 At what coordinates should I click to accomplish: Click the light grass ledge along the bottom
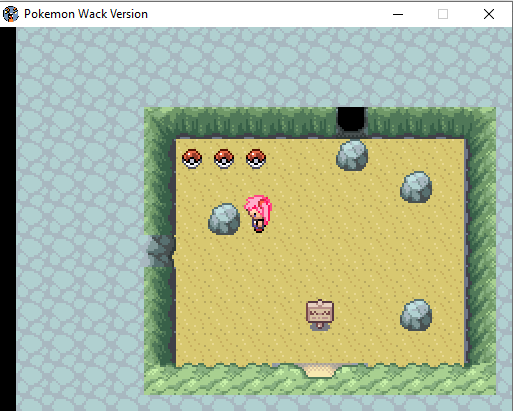(x=320, y=380)
